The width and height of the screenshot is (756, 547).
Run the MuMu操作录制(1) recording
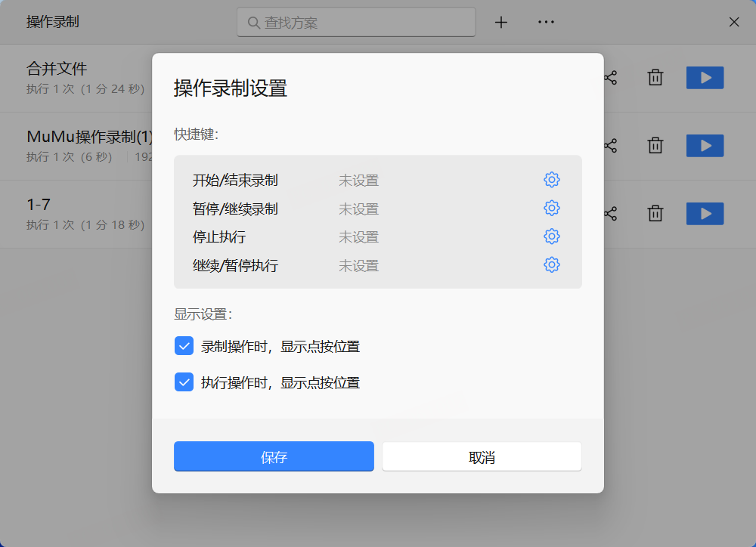pyautogui.click(x=705, y=146)
